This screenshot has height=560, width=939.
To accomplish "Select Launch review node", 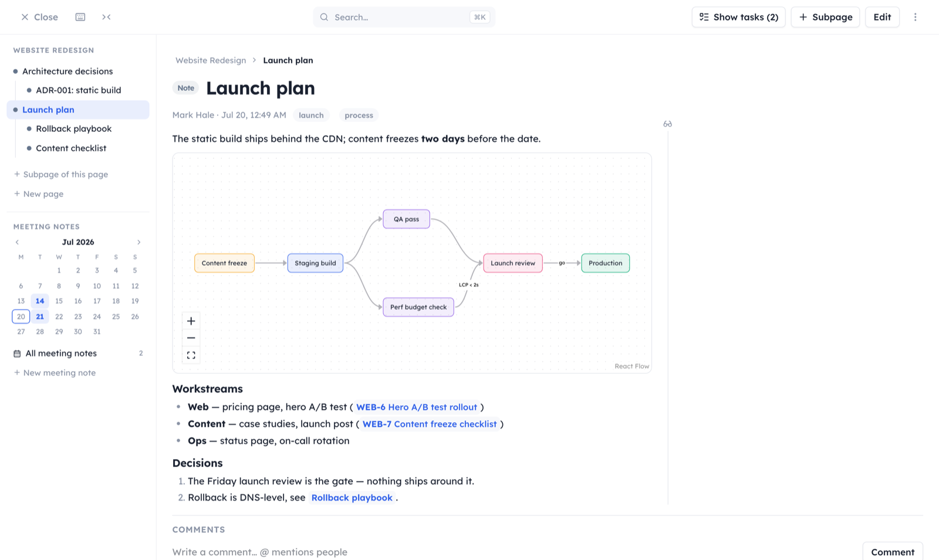I will click(513, 263).
